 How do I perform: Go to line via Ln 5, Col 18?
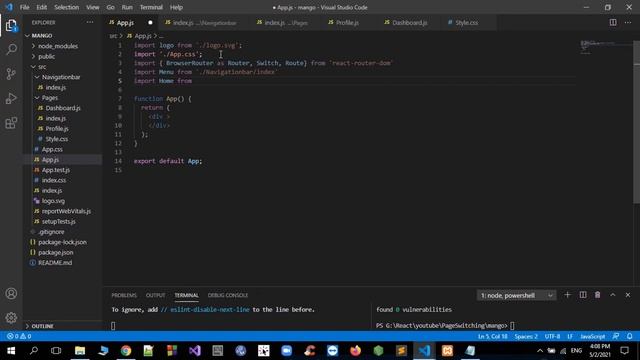pos(492,336)
